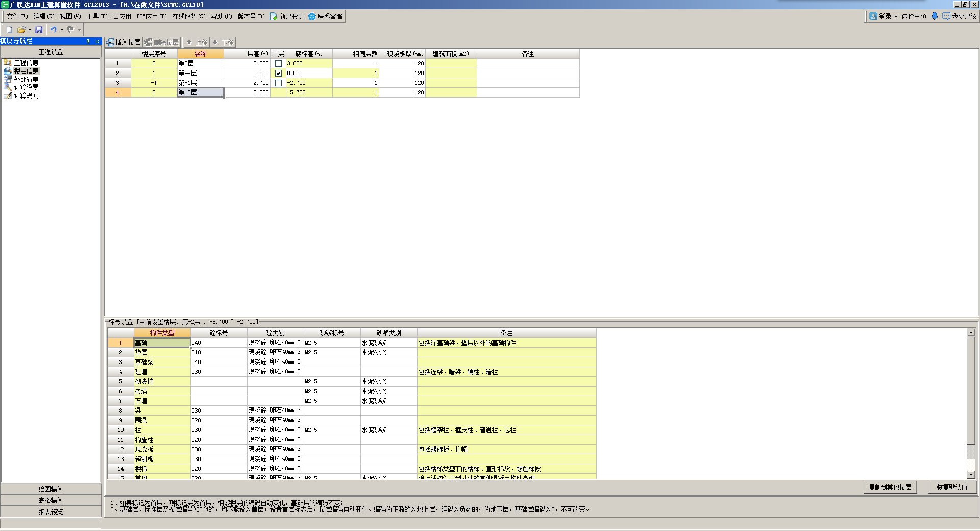Open 工程信息 in navigation tree
The width and height of the screenshot is (980, 531).
point(26,63)
